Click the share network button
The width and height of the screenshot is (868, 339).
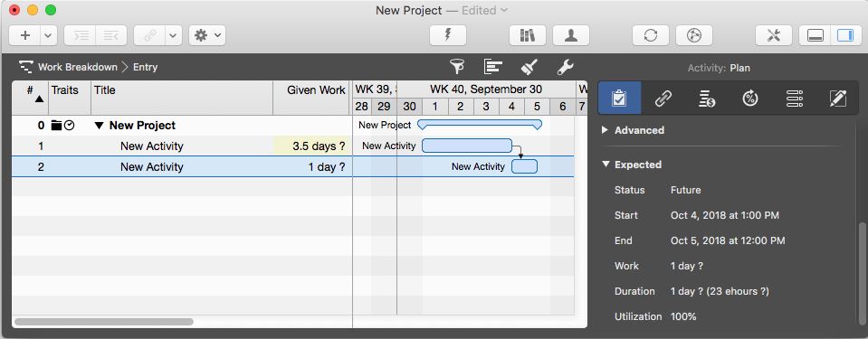(x=693, y=35)
